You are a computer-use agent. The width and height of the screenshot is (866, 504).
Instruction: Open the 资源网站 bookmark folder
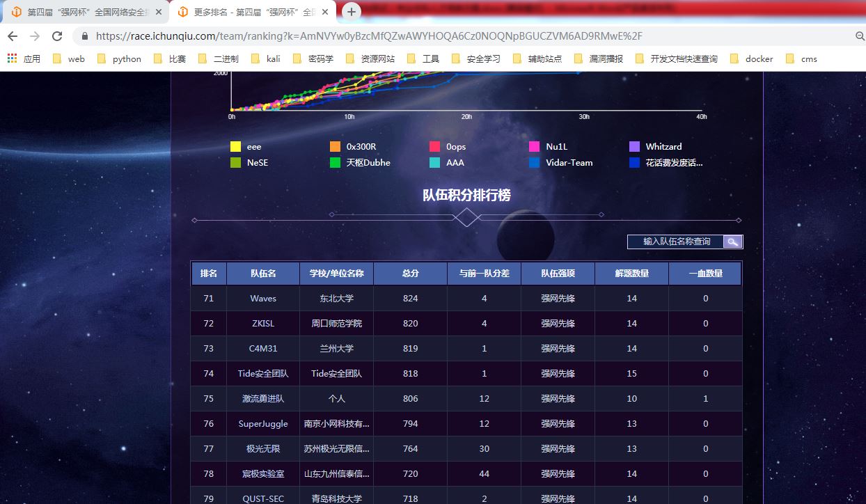pos(370,59)
